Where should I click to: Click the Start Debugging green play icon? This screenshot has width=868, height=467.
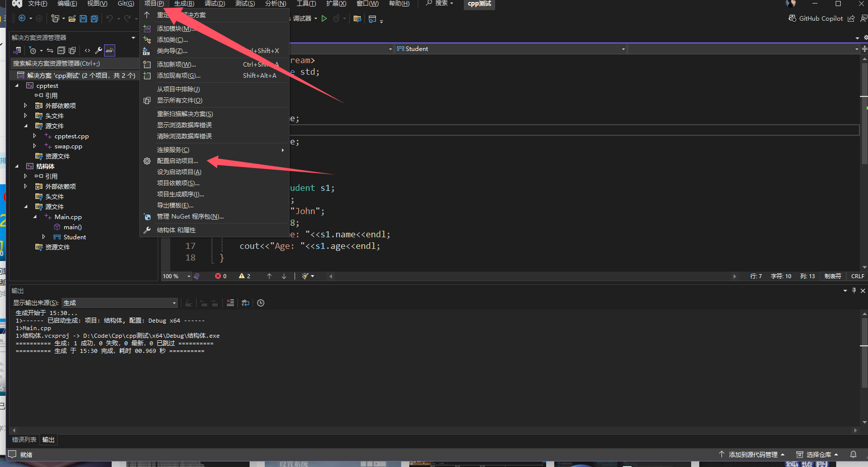(324, 19)
